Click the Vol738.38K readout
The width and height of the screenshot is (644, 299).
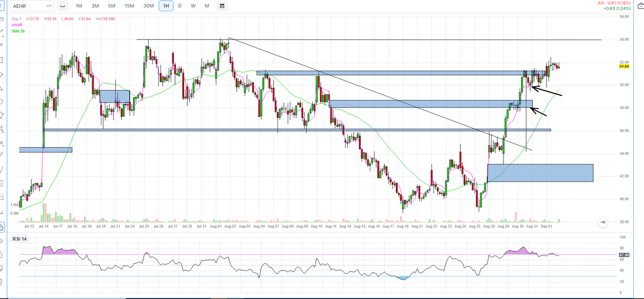coord(105,19)
